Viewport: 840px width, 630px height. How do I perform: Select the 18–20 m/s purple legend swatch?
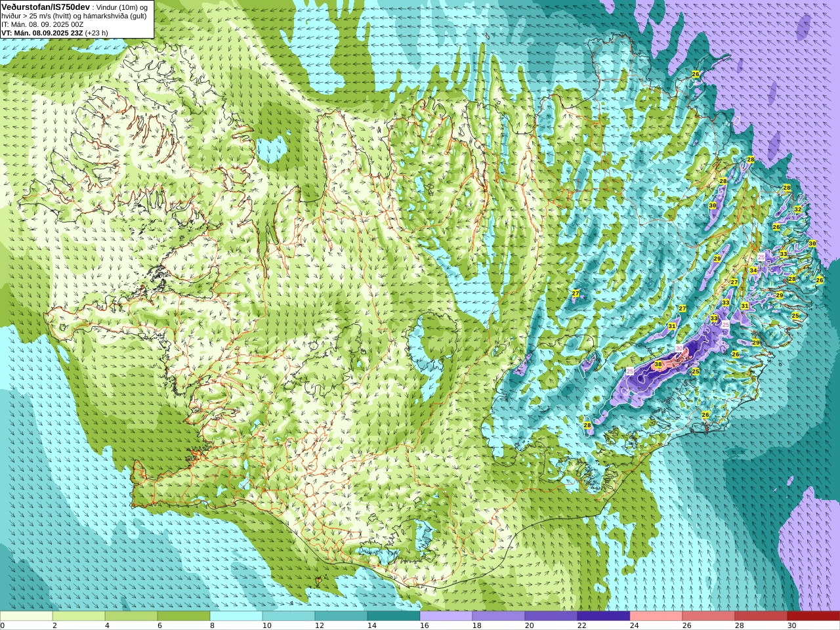click(x=499, y=616)
